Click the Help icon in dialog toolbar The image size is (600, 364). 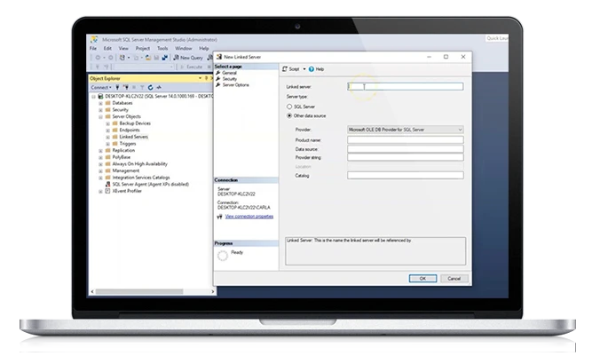click(x=312, y=68)
